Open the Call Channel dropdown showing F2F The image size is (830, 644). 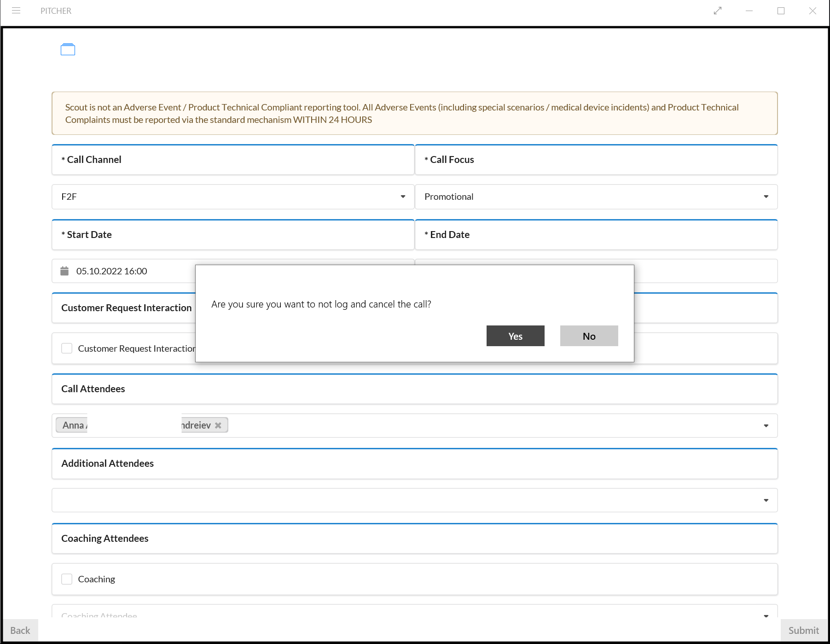coord(402,197)
